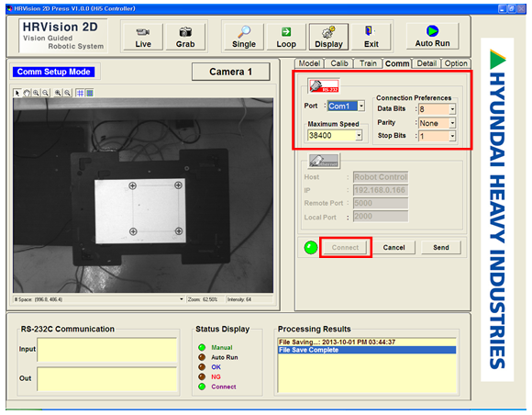Select the greyed Ethernet connection icon

(x=324, y=161)
